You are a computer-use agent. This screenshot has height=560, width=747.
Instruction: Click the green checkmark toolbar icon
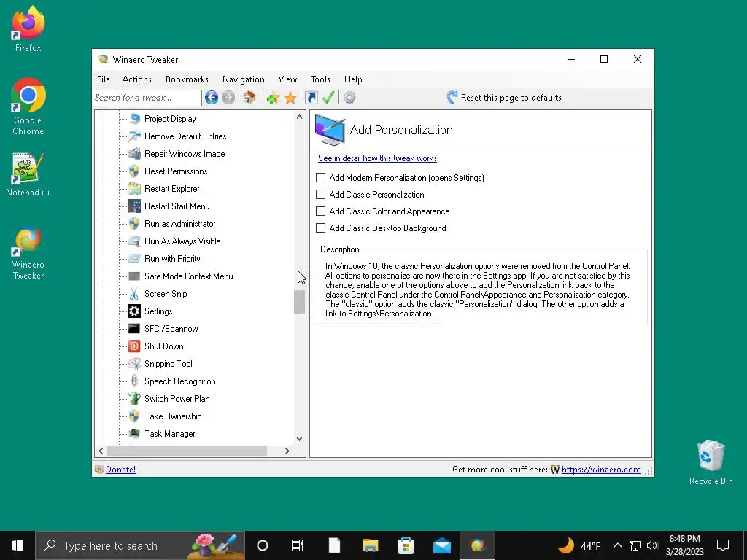pyautogui.click(x=328, y=98)
